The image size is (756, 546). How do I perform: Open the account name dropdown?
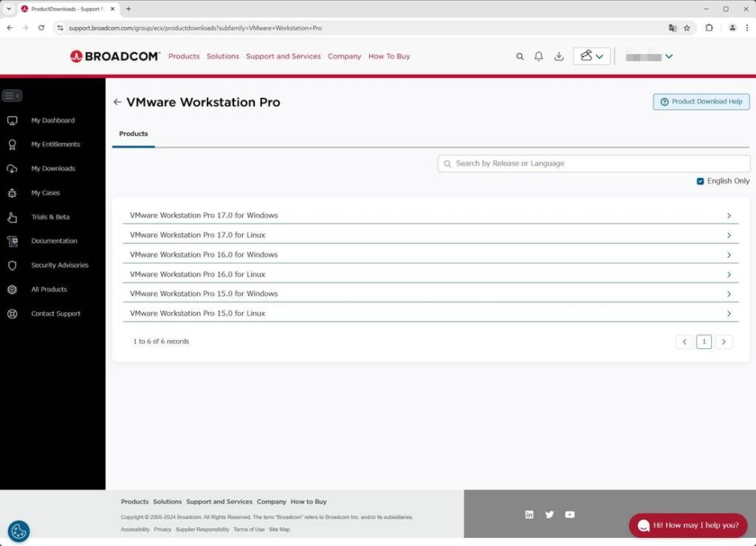tap(648, 56)
